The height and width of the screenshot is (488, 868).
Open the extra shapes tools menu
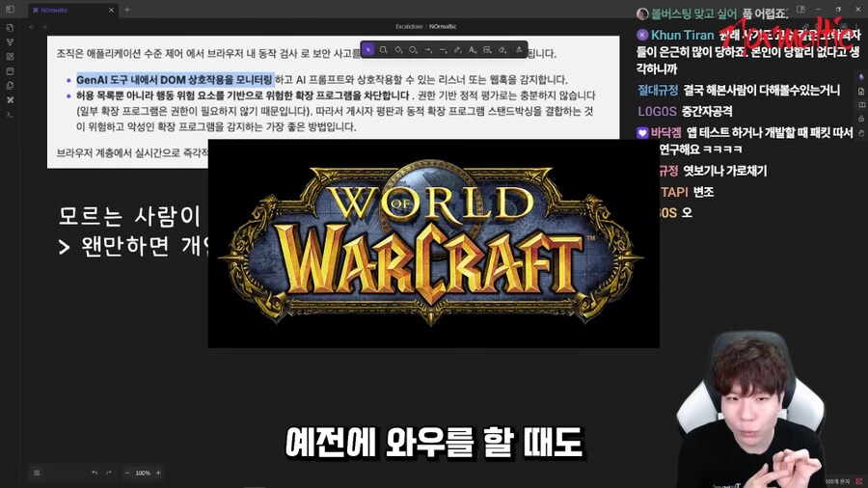tap(519, 50)
